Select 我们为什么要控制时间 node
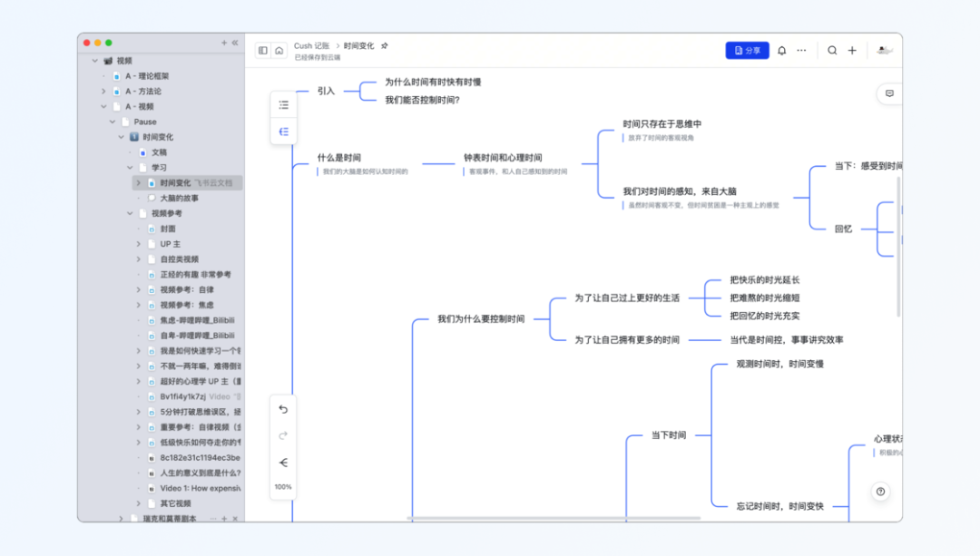980x556 pixels. coord(481,319)
